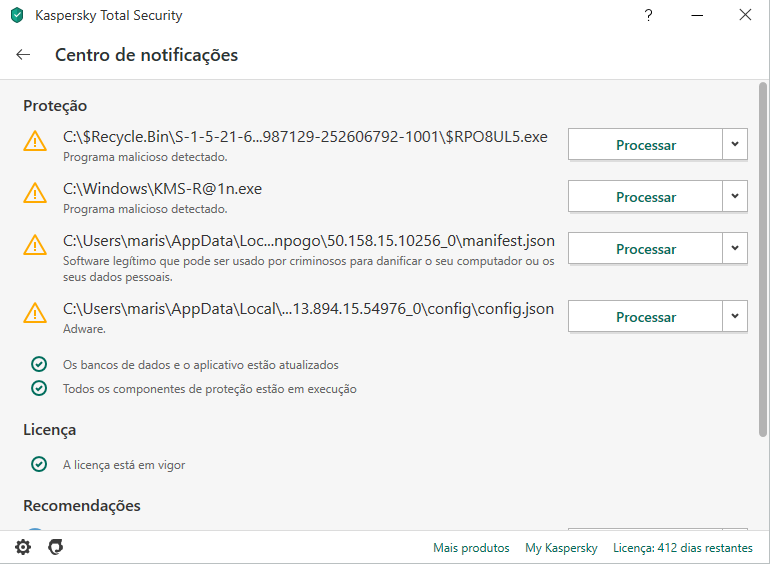Screen dimensions: 770x564
Task: Click Processar for the config.json adware
Action: tap(645, 317)
